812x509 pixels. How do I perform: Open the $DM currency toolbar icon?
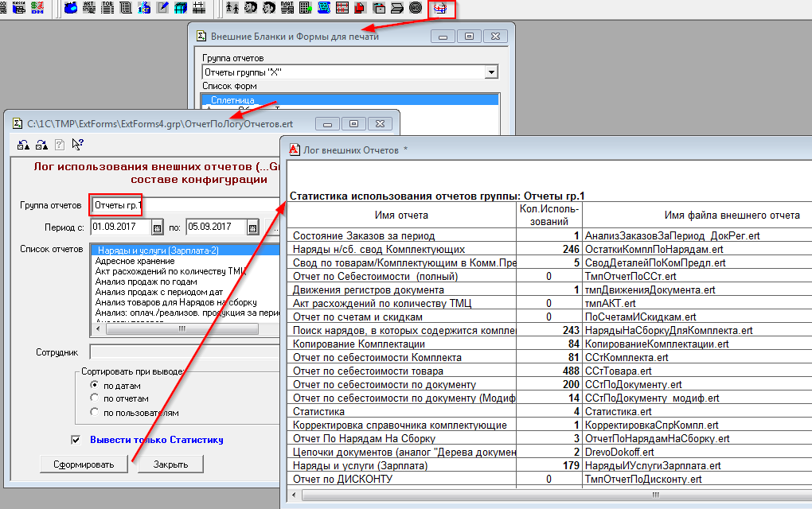point(37,7)
